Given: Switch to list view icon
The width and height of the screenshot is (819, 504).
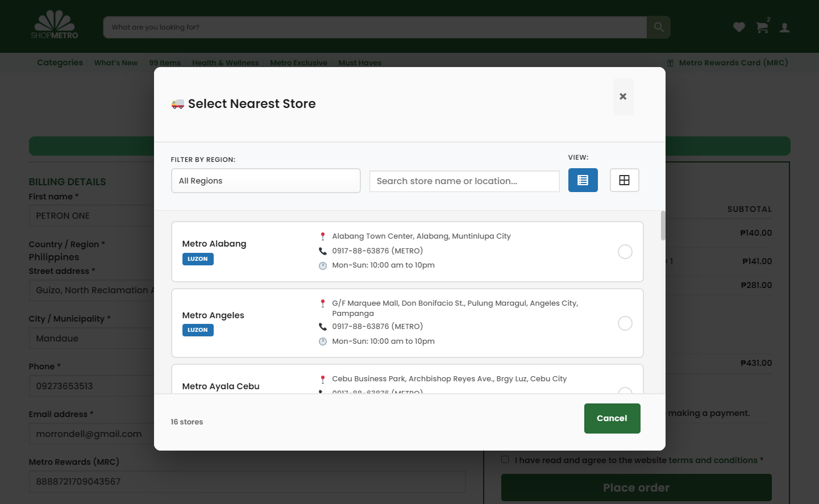Looking at the screenshot, I should pos(583,180).
